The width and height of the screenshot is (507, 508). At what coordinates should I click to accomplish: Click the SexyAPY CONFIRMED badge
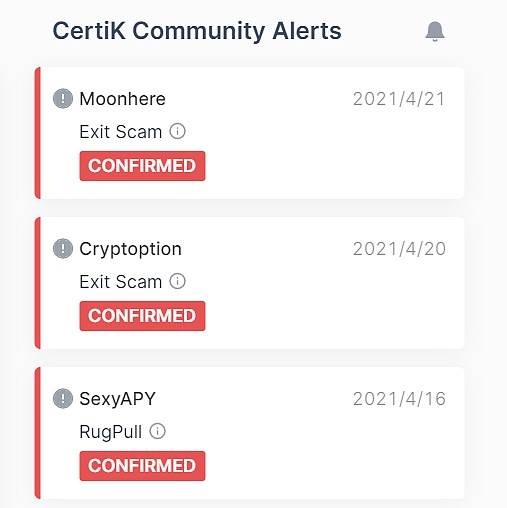click(x=142, y=466)
